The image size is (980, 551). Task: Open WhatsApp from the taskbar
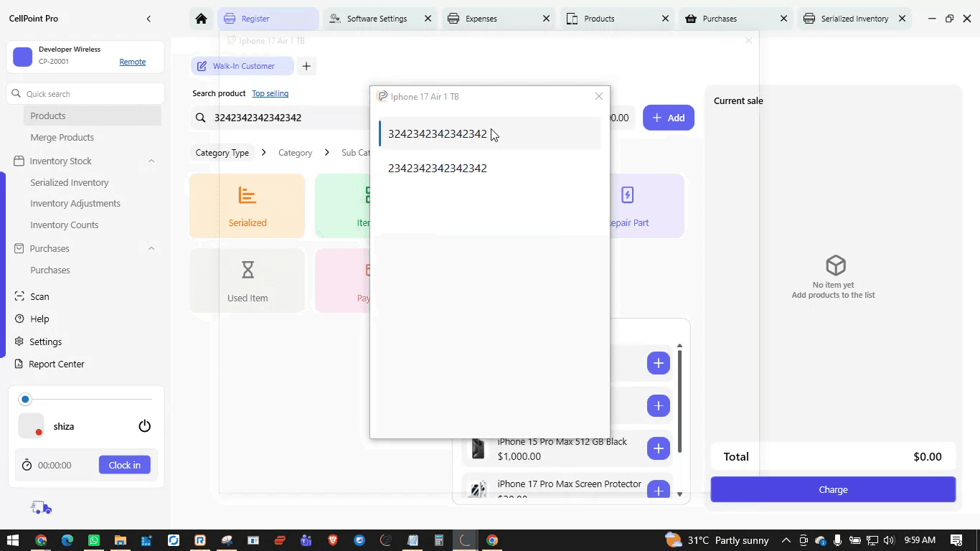click(94, 540)
